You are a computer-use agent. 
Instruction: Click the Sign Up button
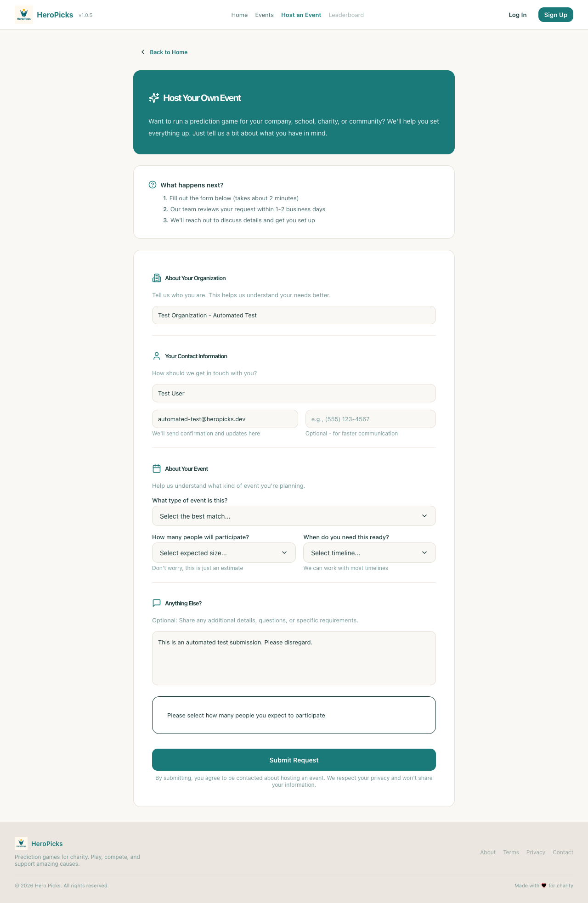555,15
